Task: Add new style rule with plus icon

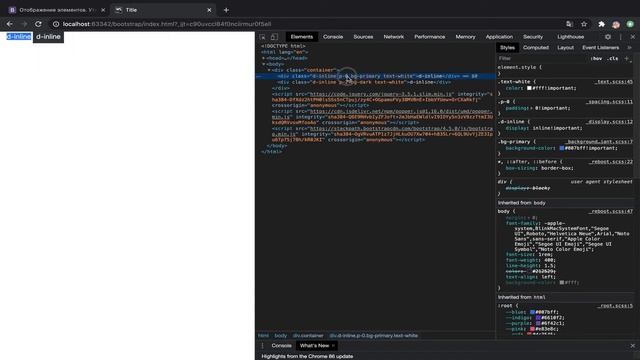Action: click(627, 58)
